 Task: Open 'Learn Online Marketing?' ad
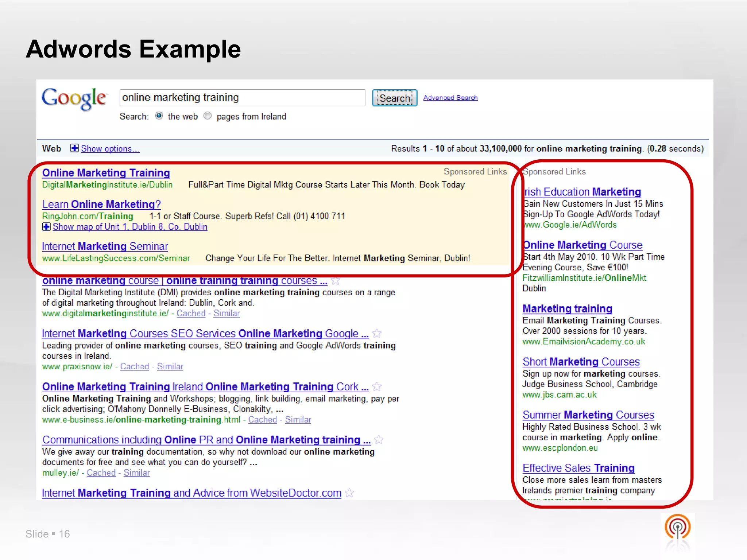(x=101, y=204)
